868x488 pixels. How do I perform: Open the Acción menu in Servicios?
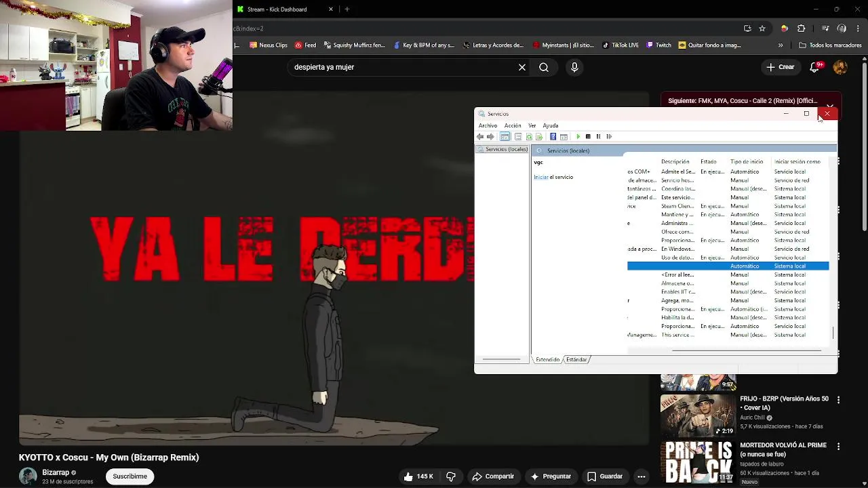pos(513,125)
